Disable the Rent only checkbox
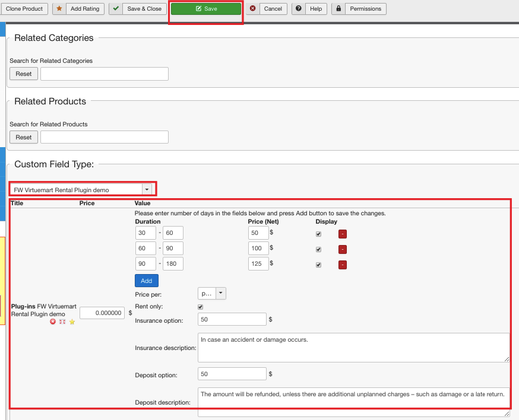The width and height of the screenshot is (519, 420). coord(200,307)
